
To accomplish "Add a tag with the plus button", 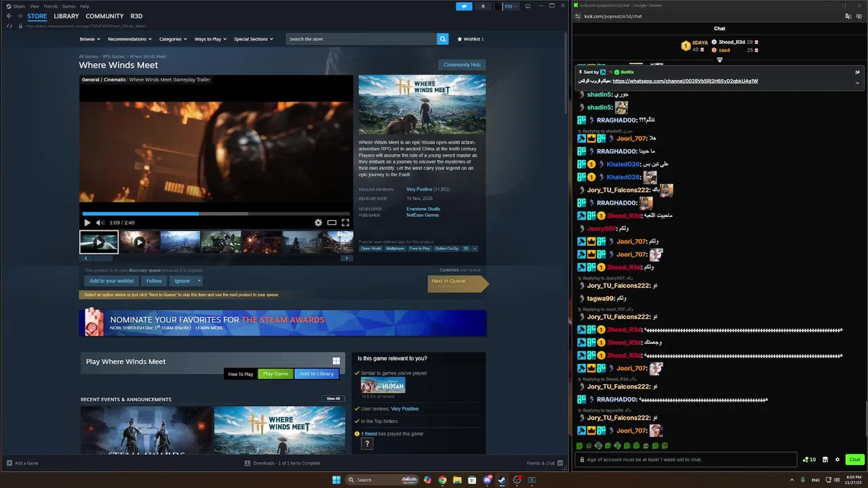I will pos(475,249).
